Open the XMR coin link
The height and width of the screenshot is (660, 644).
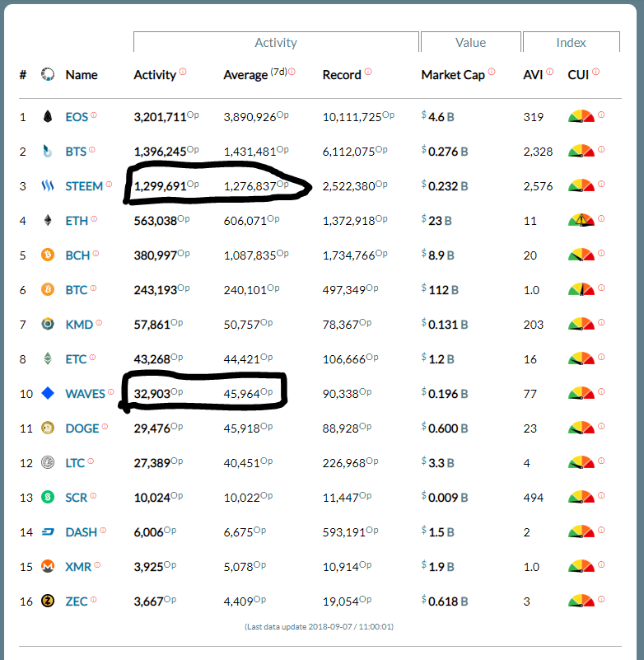[78, 567]
